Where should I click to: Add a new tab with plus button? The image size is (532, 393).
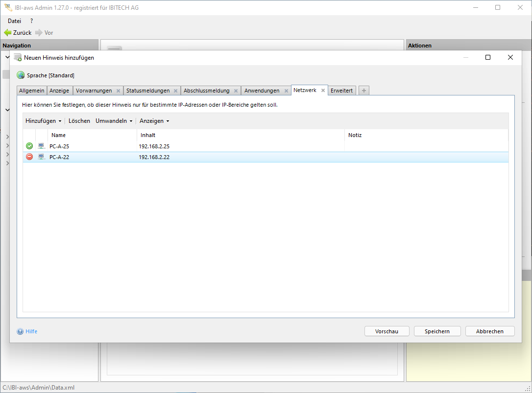pyautogui.click(x=364, y=91)
